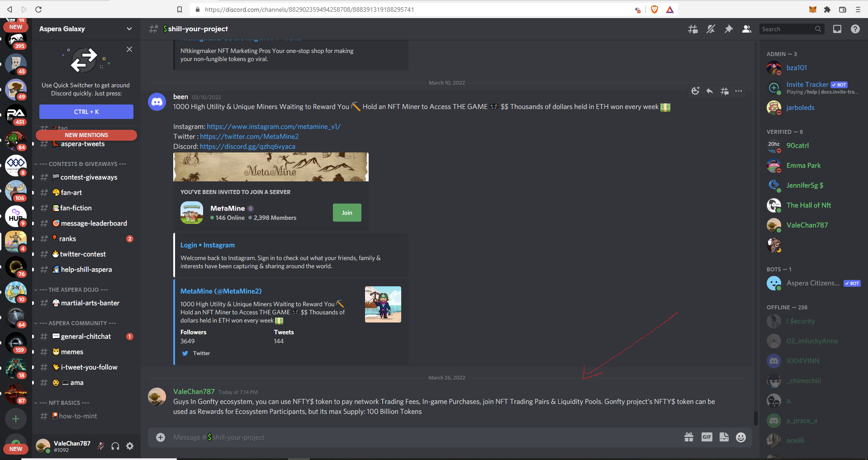Image resolution: width=868 pixels, height=460 pixels.
Task: Toggle the member list visibility icon
Action: (x=747, y=29)
